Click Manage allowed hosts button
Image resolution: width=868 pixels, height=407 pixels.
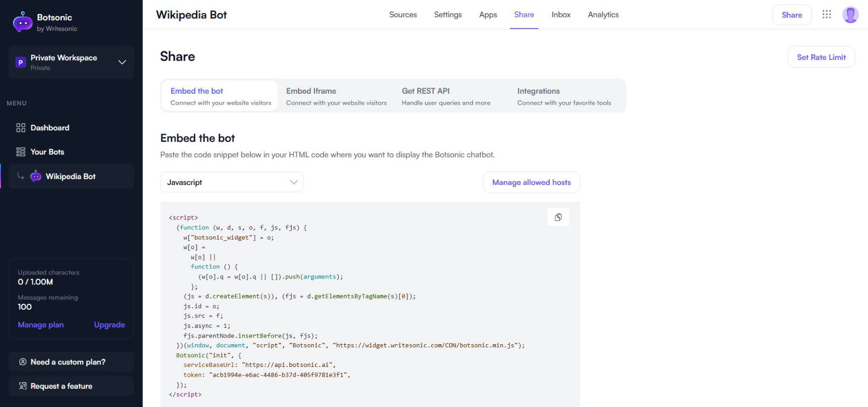531,182
